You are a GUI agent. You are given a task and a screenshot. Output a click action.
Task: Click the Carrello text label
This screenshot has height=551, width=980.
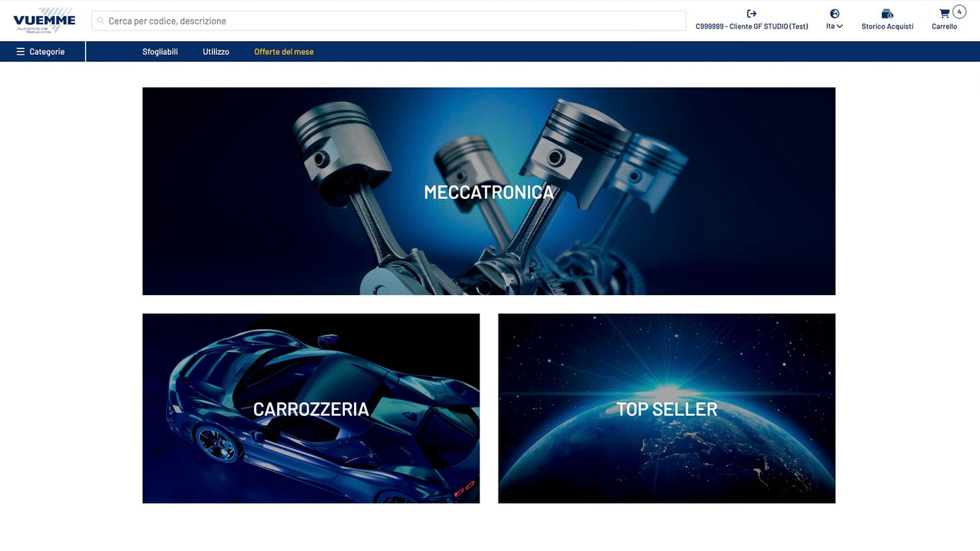click(x=944, y=27)
